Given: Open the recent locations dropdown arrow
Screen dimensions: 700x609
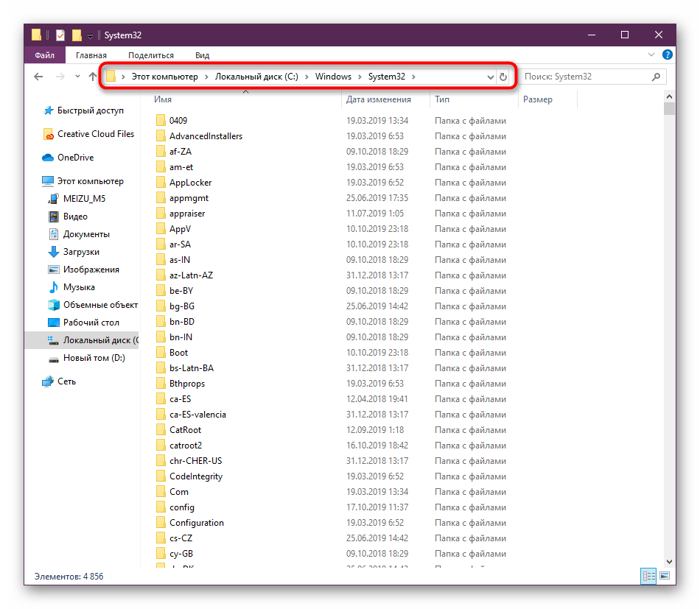Looking at the screenshot, I should 77,77.
